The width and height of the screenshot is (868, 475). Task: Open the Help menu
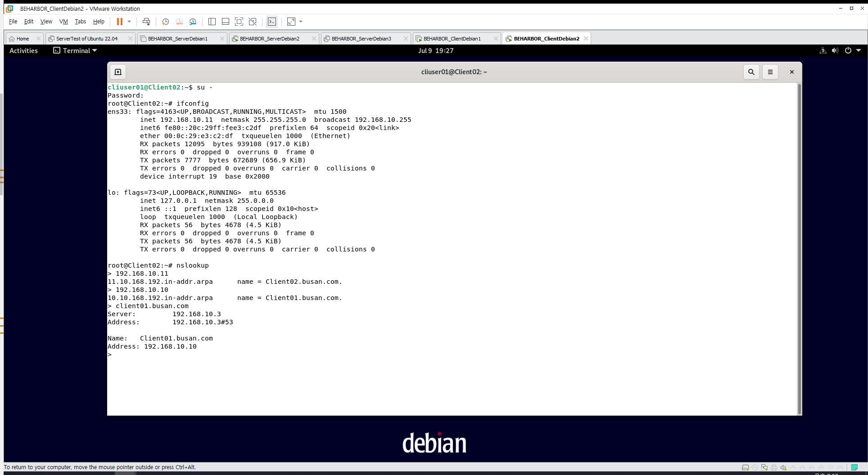click(99, 22)
